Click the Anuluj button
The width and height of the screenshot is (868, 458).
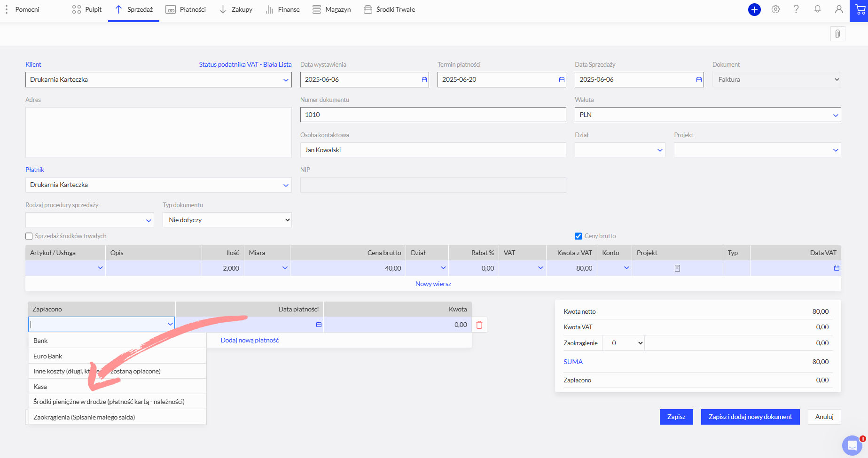pos(824,417)
